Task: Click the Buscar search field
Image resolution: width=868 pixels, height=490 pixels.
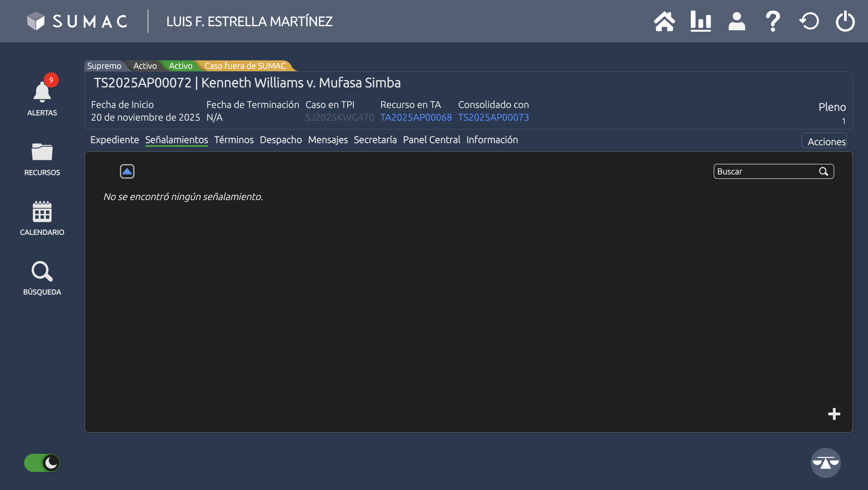Action: [765, 171]
